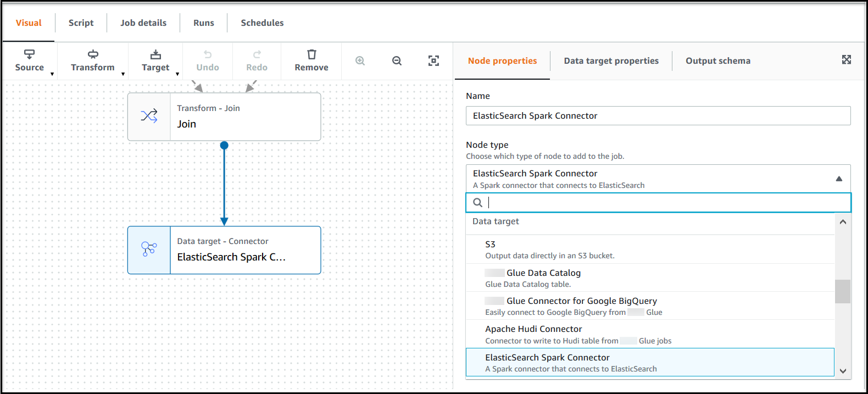Open the Transform dropdown menu
868x394 pixels.
click(93, 60)
